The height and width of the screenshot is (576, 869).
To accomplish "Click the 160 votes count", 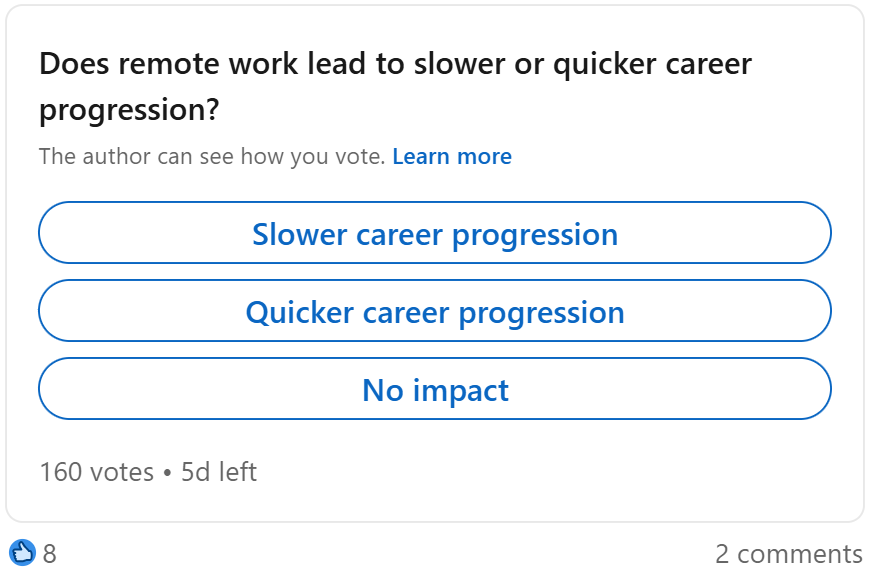I will [x=96, y=472].
